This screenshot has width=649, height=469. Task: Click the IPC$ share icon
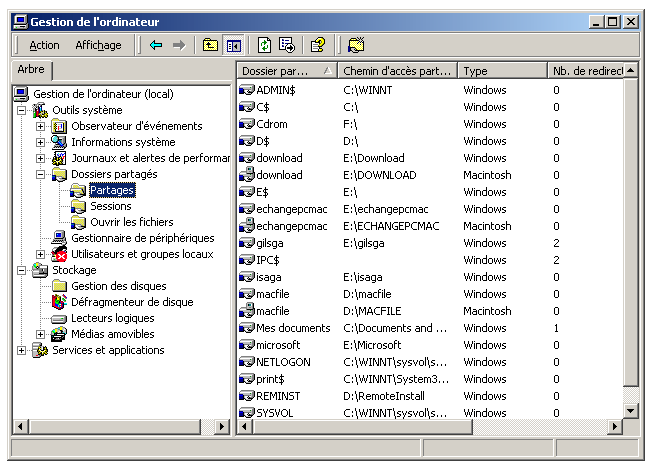pos(247,260)
